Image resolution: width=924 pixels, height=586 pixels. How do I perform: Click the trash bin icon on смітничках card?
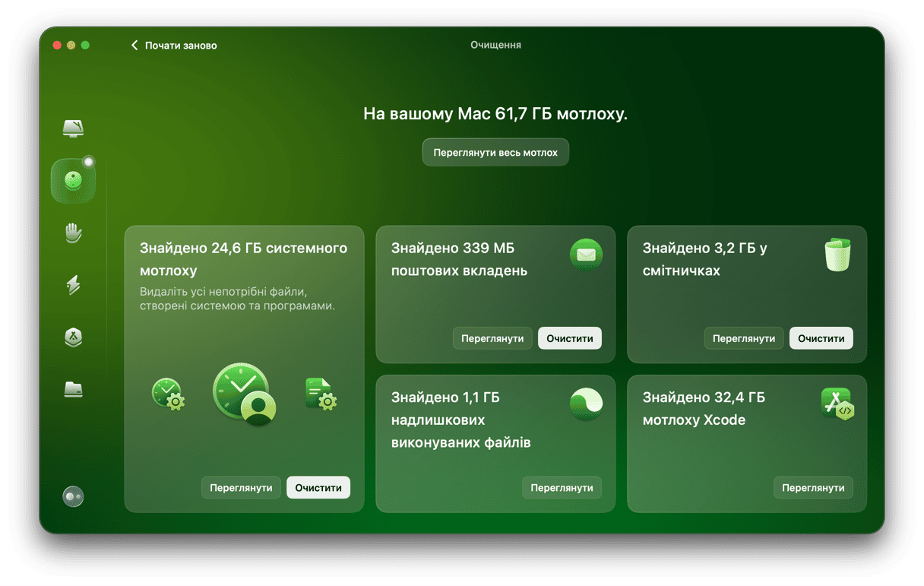click(x=837, y=255)
